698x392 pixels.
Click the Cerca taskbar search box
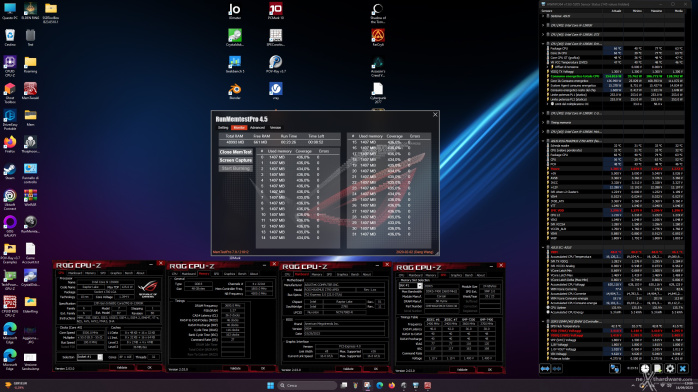pos(308,385)
